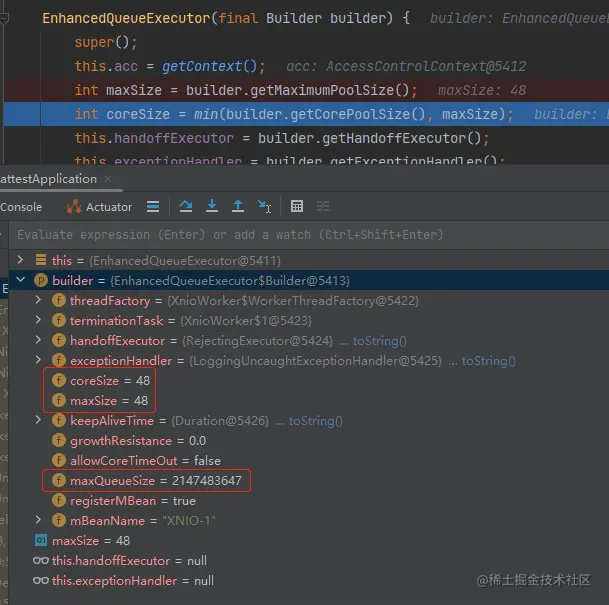Select the registerMBean = true row
Image resolution: width=609 pixels, height=605 pixels.
click(x=308, y=501)
